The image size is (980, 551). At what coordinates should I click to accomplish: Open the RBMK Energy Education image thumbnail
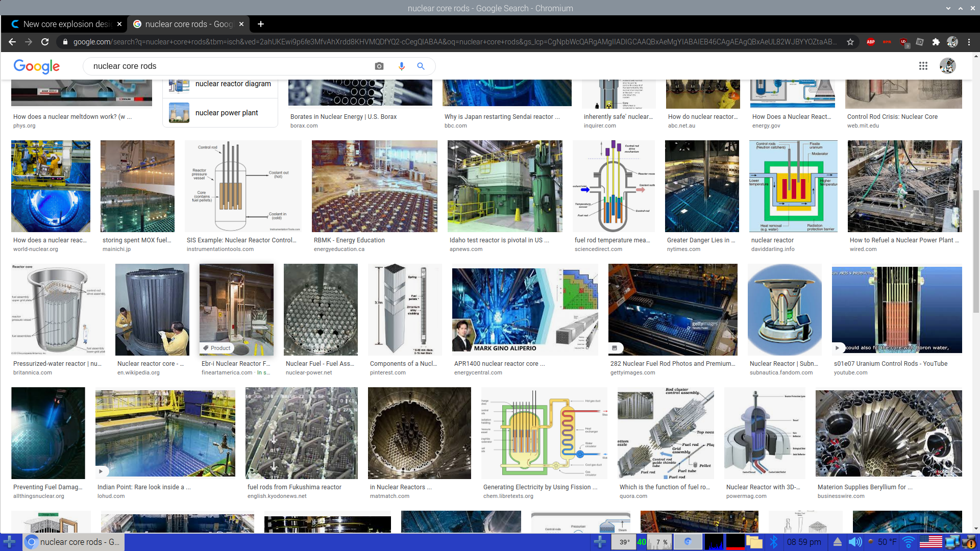(374, 186)
